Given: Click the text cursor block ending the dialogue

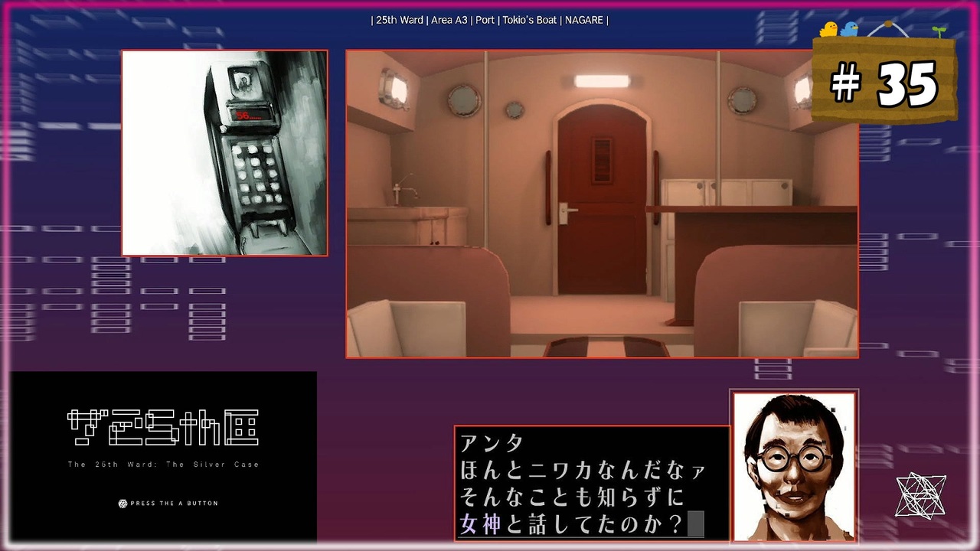Looking at the screenshot, I should [695, 524].
